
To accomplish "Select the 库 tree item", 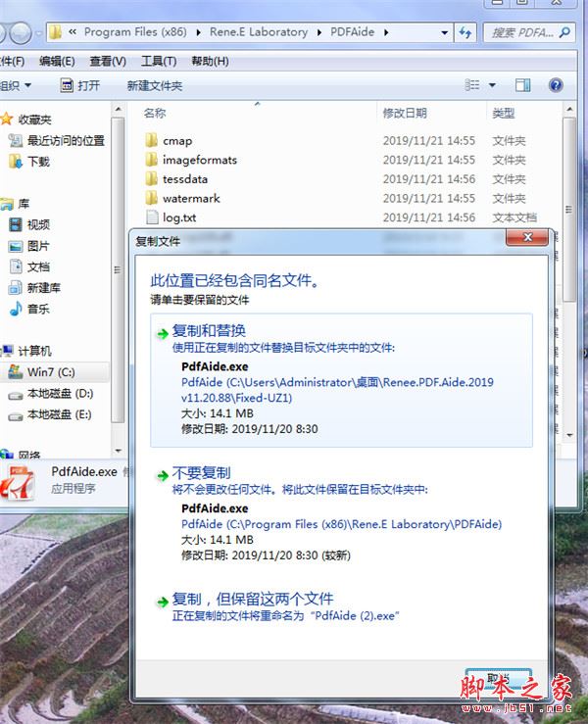I will coord(24,204).
